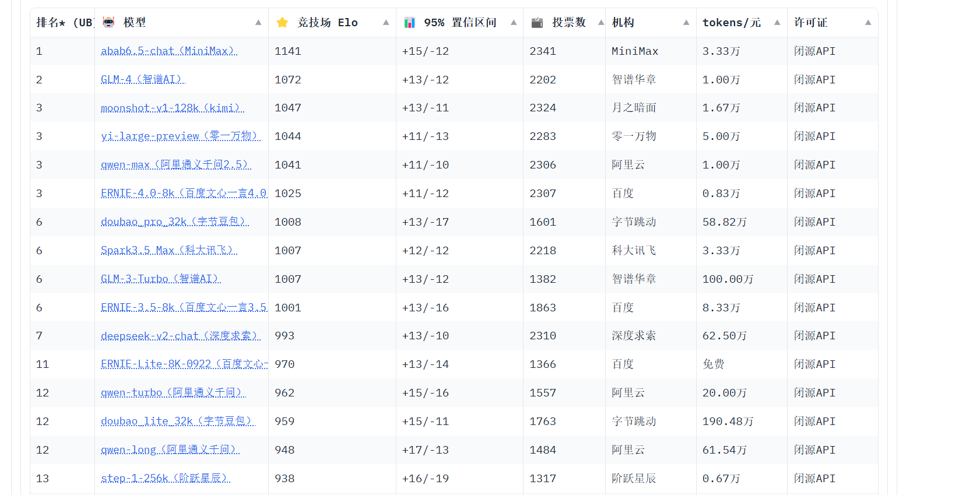Click the 排名* (UB) column header
The height and width of the screenshot is (495, 980).
point(64,22)
